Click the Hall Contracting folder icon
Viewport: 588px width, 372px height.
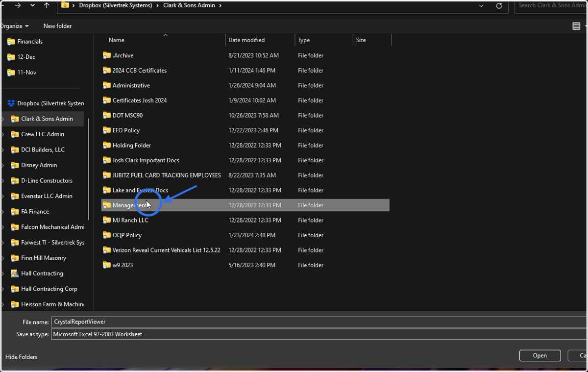[x=15, y=273]
